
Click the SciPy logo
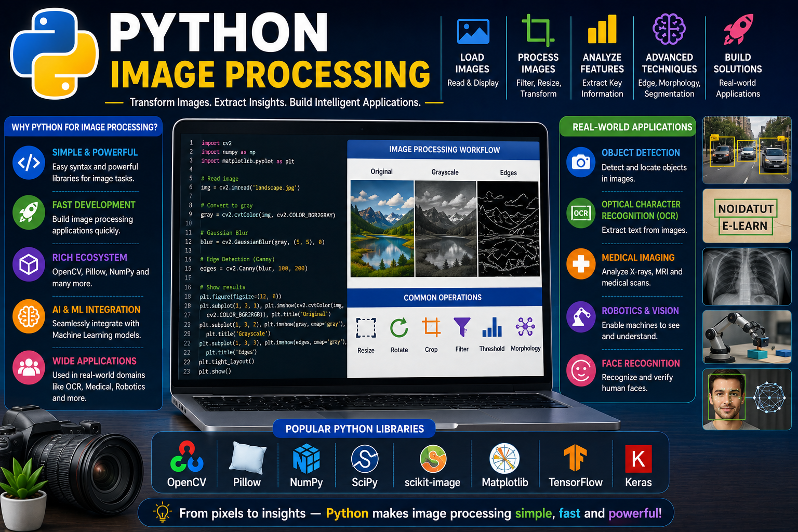(x=365, y=459)
